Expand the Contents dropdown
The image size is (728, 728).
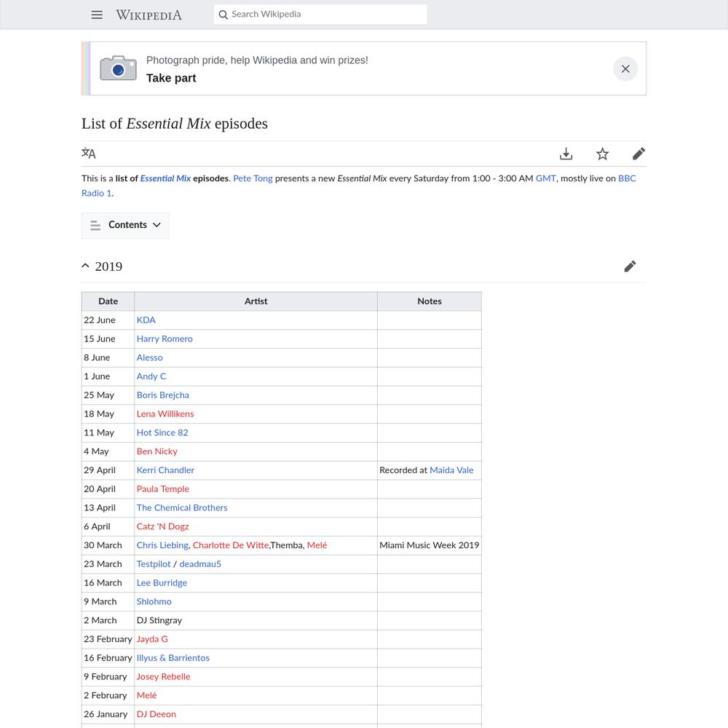(125, 225)
